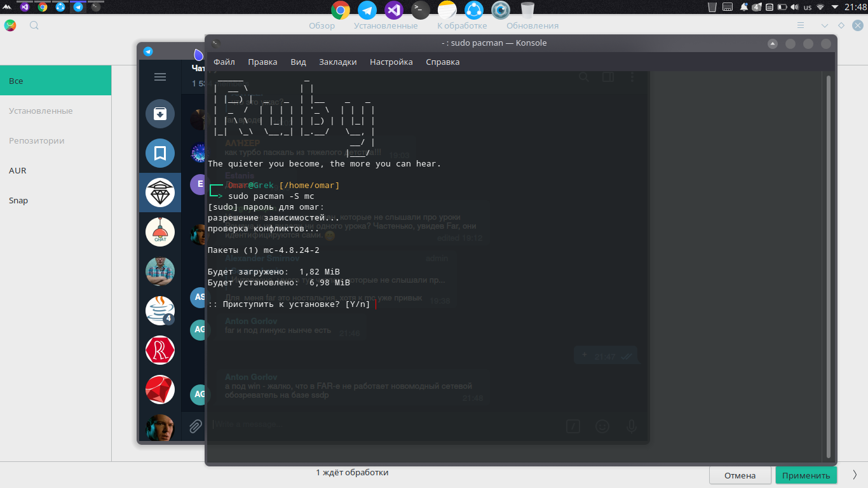Screen dimensions: 868x488
Task: Switch to the К обработке tab
Action: (462, 25)
